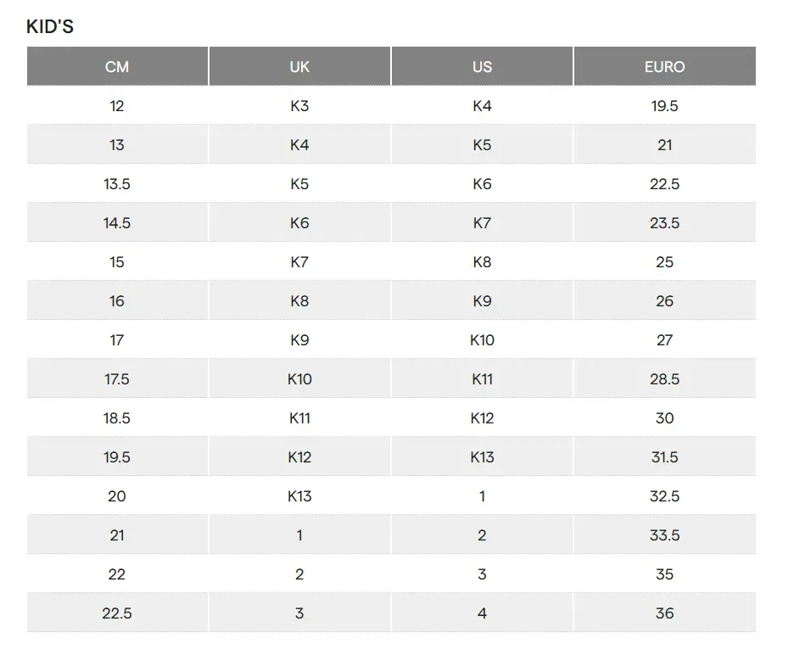Select UK size K3 cell
This screenshot has height=672, width=794.
pos(299,106)
